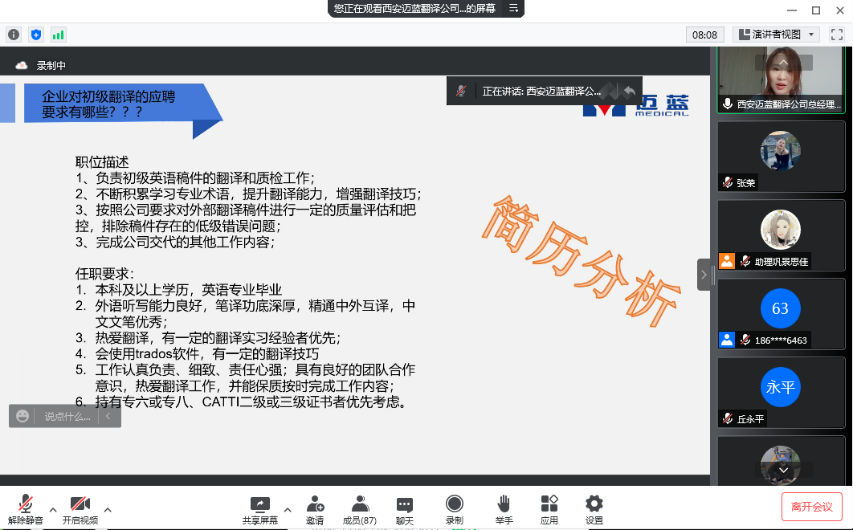
Task: Open video options arrow beside 开启视频
Action: click(x=108, y=508)
